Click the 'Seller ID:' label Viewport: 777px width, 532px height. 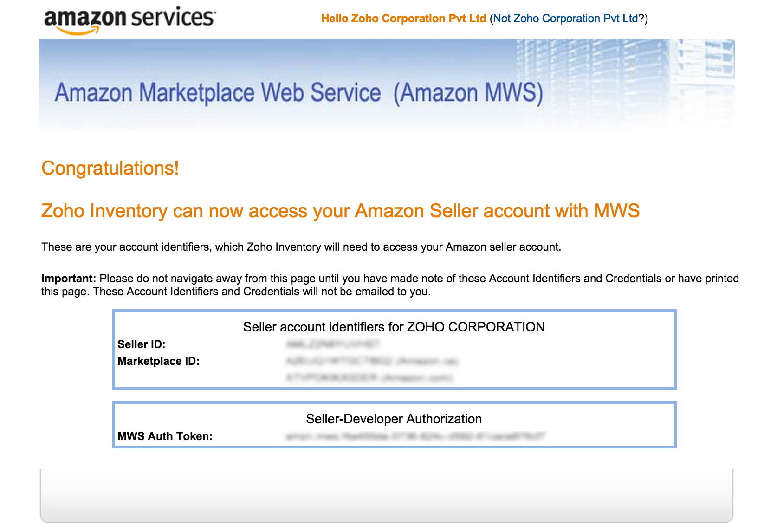[x=142, y=344]
